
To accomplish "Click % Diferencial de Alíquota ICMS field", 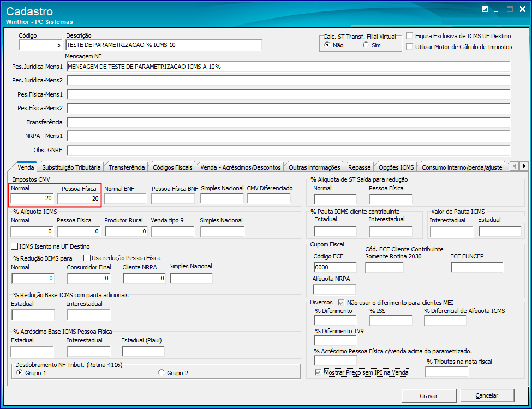I will point(445,321).
